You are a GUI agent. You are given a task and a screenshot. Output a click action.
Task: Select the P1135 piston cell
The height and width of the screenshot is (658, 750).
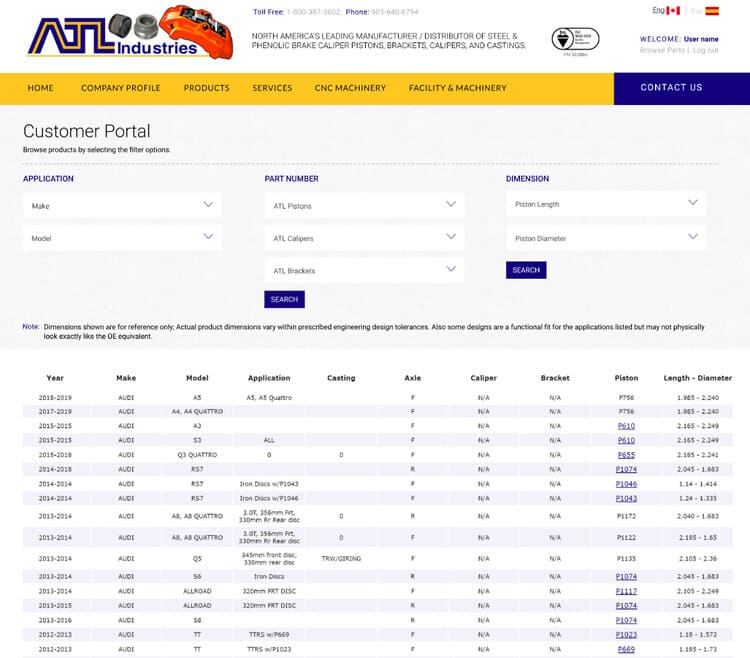click(x=626, y=559)
